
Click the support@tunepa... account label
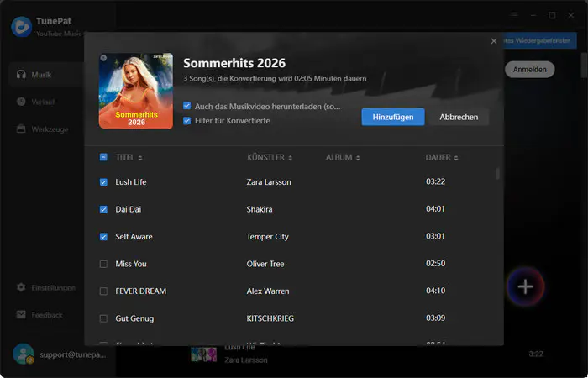[73, 354]
